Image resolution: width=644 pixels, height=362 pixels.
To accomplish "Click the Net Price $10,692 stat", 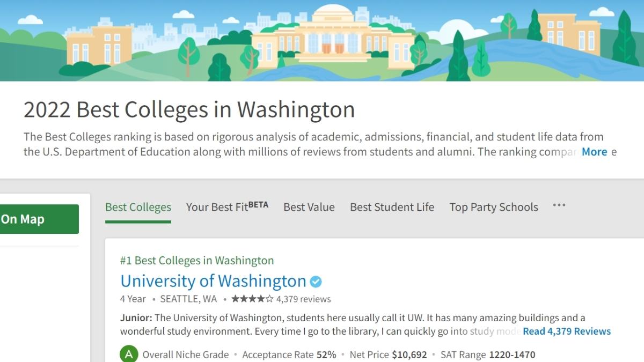I will pos(388,354).
